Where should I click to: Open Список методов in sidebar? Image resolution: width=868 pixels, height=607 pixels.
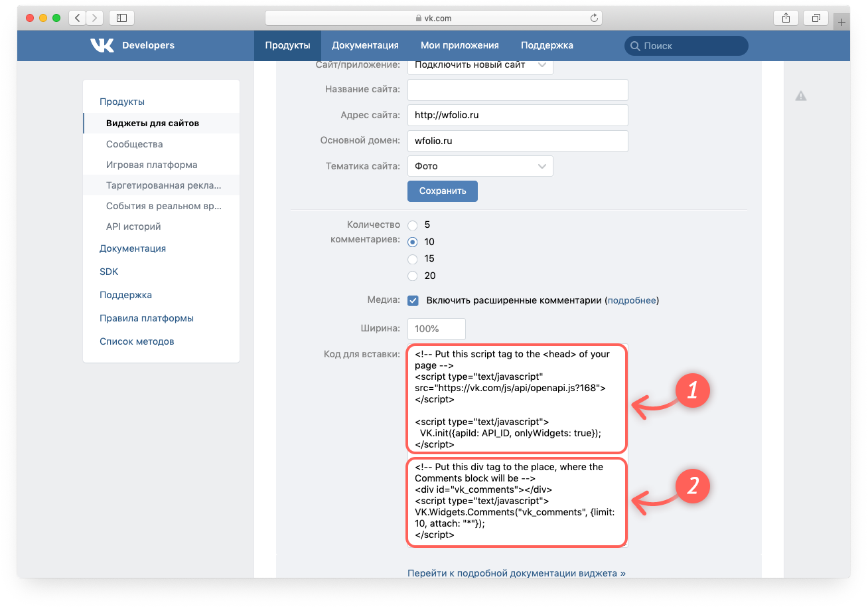click(137, 341)
